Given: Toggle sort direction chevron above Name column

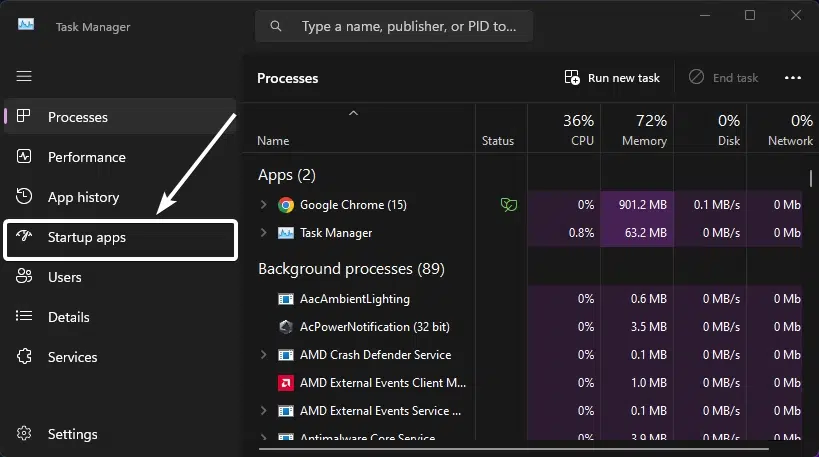Looking at the screenshot, I should 354,113.
